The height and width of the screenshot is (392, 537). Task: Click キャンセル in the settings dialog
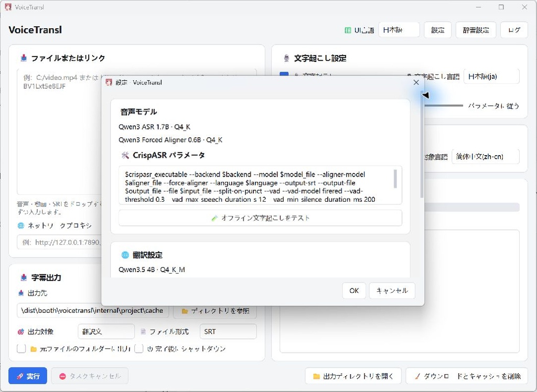(392, 291)
